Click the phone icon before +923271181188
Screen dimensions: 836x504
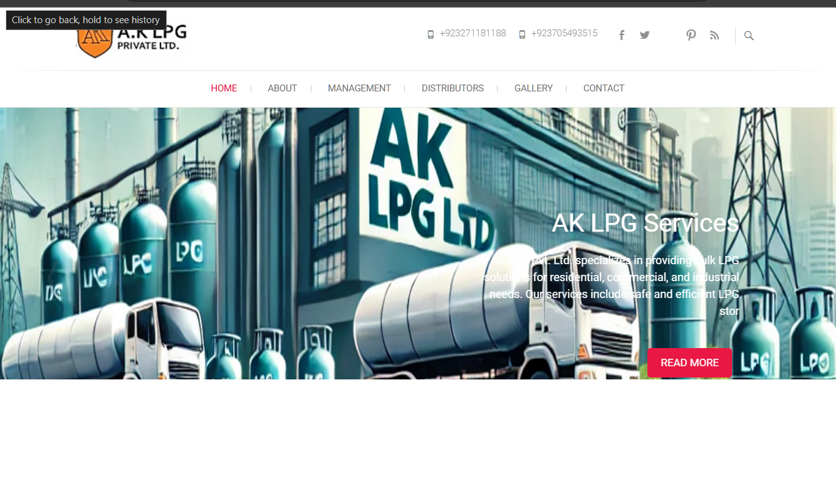click(x=431, y=34)
